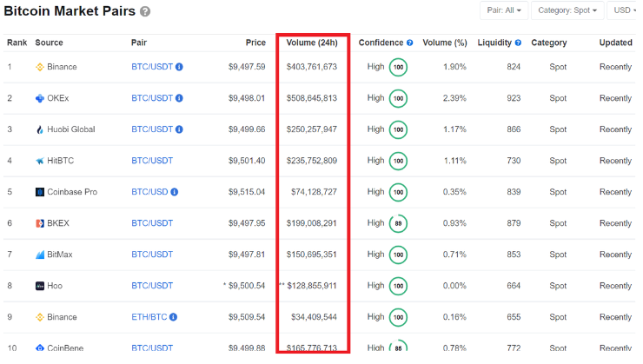Open the Coinbase Pro BTC/USD pair link
Screen dimensions: 643x364
tap(149, 192)
